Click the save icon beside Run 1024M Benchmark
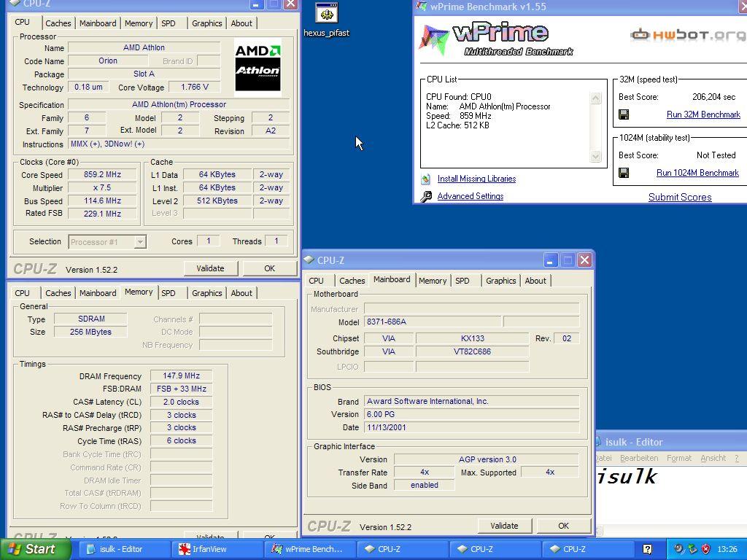The height and width of the screenshot is (560, 747). pos(624,173)
